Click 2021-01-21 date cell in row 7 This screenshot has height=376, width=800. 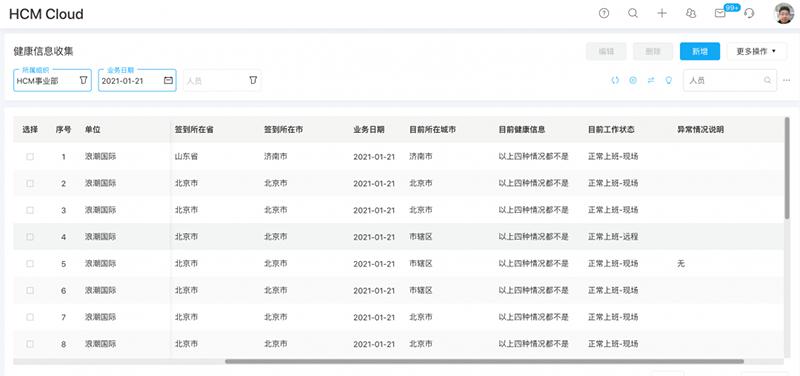click(x=374, y=317)
